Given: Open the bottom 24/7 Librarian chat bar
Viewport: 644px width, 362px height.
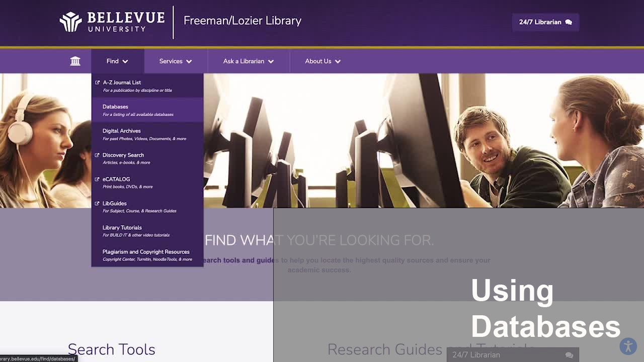Looking at the screenshot, I should click(513, 355).
